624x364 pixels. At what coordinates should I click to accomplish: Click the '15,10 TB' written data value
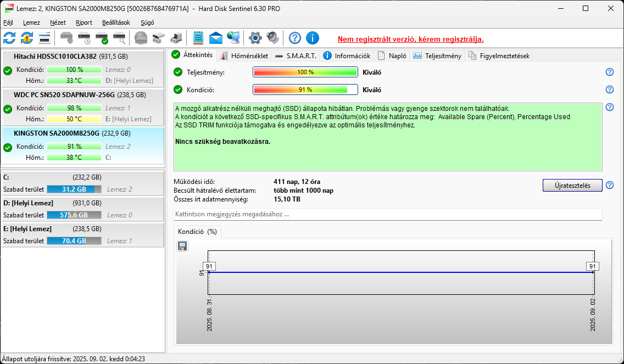(x=287, y=199)
